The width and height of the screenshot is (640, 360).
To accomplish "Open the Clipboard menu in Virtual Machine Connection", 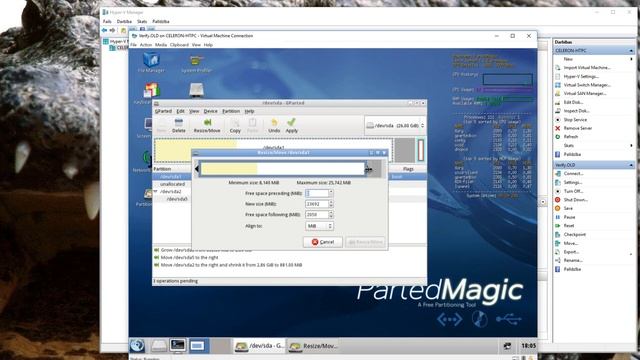I will pyautogui.click(x=179, y=45).
